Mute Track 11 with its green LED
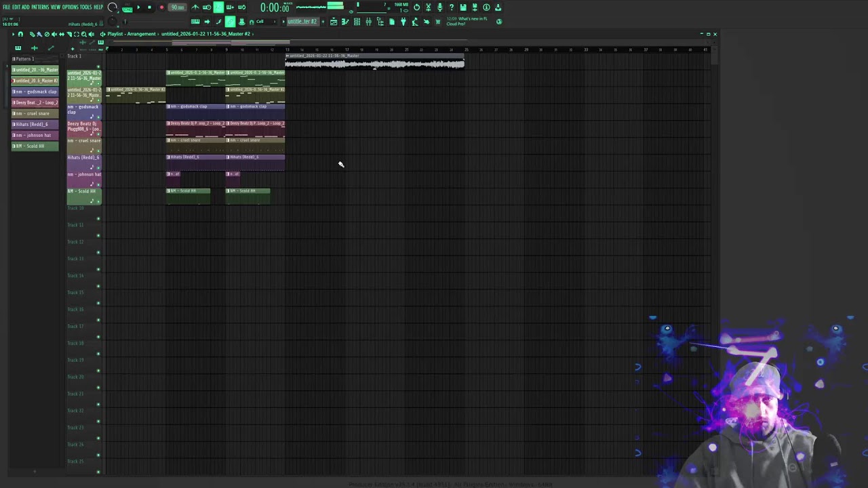Viewport: 868px width, 488px height. pyautogui.click(x=98, y=235)
